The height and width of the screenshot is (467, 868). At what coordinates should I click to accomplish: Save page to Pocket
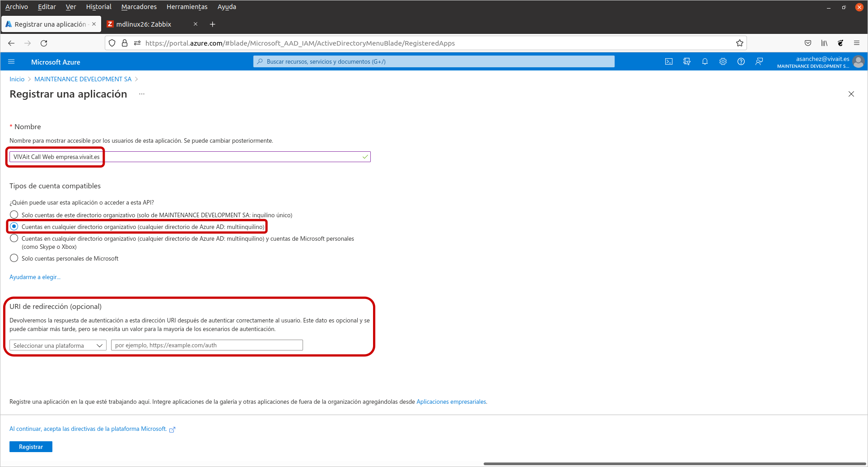808,43
